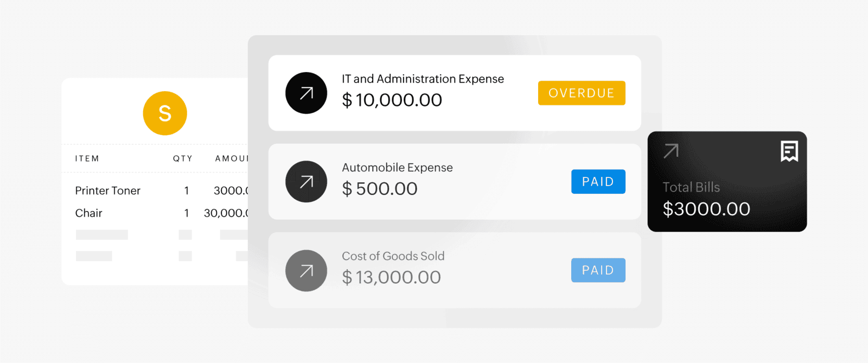
Task: Click the arrow icon beside Automobile Expense
Action: [306, 182]
